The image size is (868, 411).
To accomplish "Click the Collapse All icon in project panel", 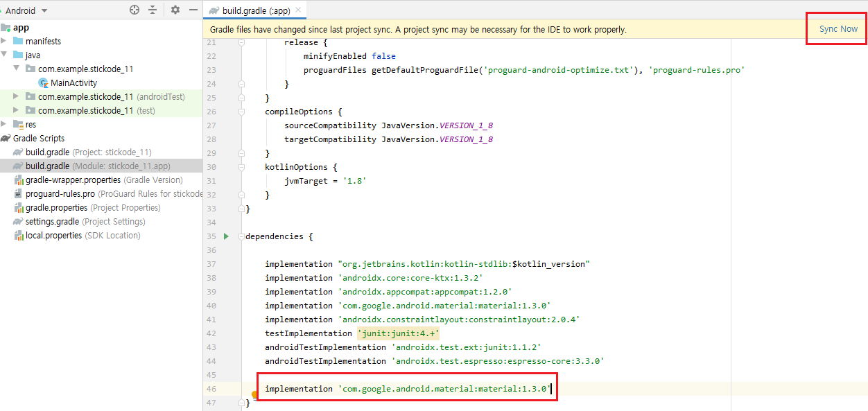I will click(x=153, y=10).
